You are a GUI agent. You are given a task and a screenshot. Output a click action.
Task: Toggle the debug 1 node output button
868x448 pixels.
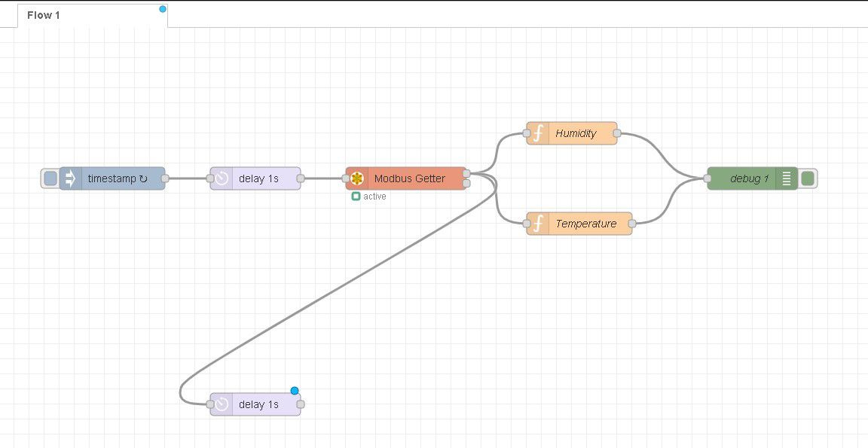coord(808,178)
